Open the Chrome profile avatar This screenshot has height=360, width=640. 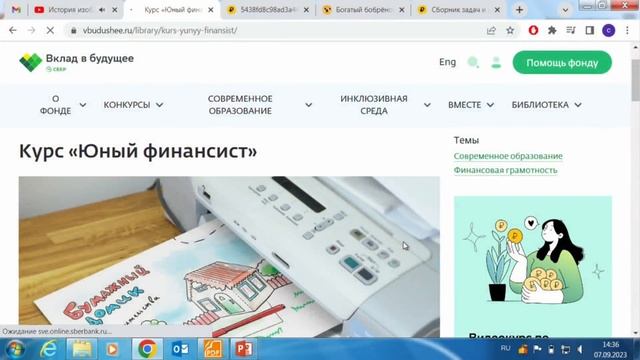coord(609,30)
